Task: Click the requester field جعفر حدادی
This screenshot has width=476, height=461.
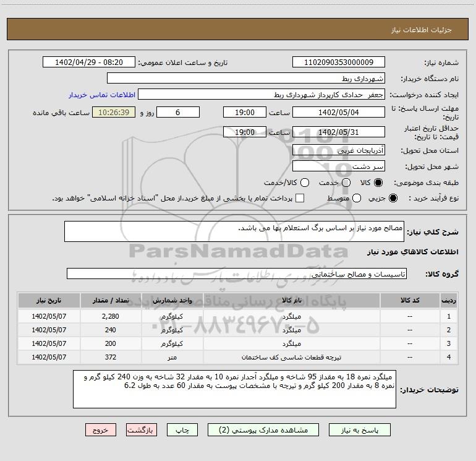Action: (261, 95)
